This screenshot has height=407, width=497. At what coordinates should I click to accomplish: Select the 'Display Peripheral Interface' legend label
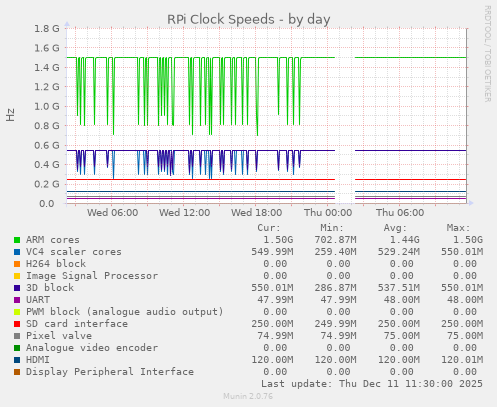tap(110, 372)
